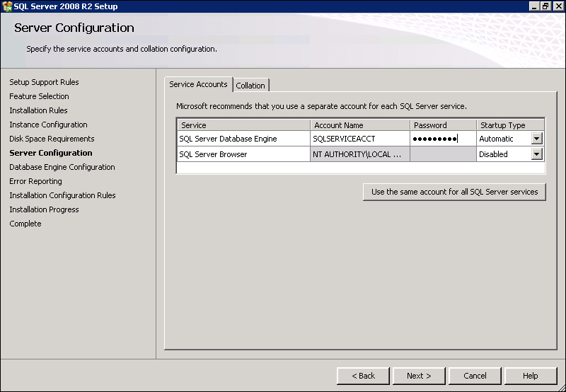
Task: Close the SQL Server 2008 R2 Setup window
Action: 558,6
